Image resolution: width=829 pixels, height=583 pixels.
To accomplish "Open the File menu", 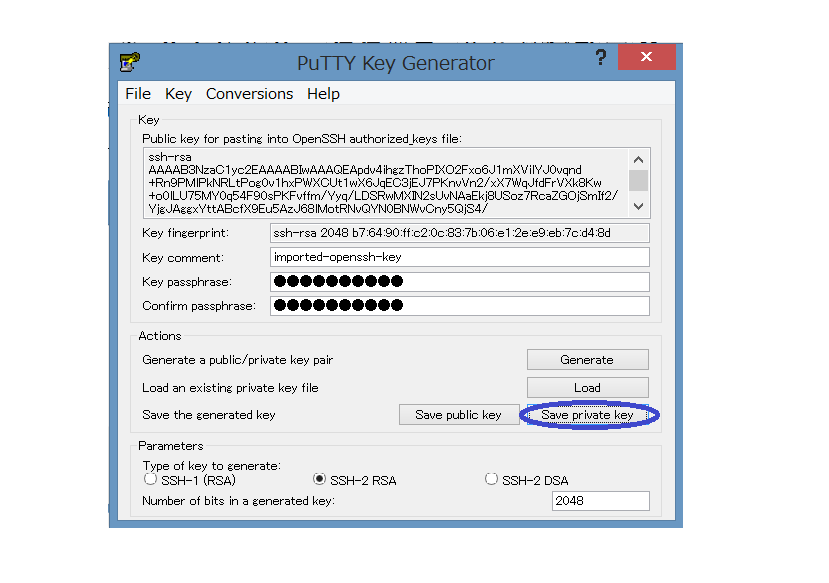I will coord(138,94).
